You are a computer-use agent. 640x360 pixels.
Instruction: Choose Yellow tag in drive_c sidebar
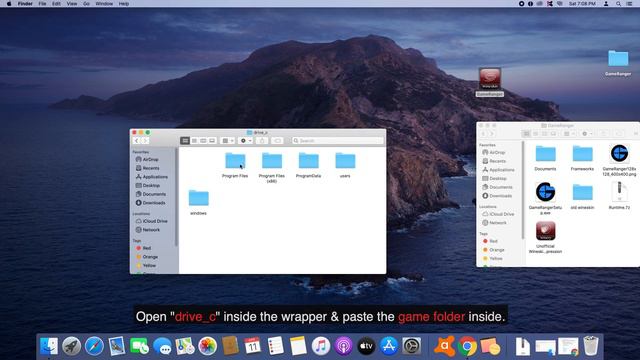pyautogui.click(x=149, y=265)
